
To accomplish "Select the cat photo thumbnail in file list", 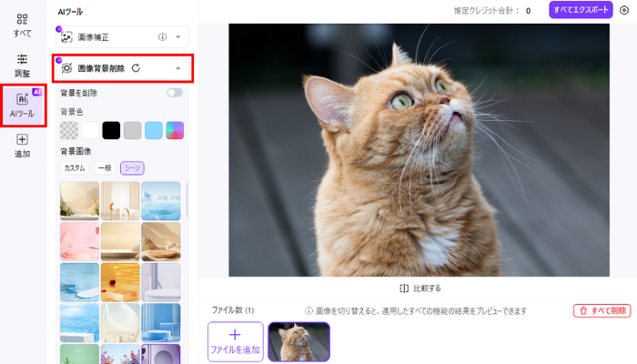I will pyautogui.click(x=299, y=341).
